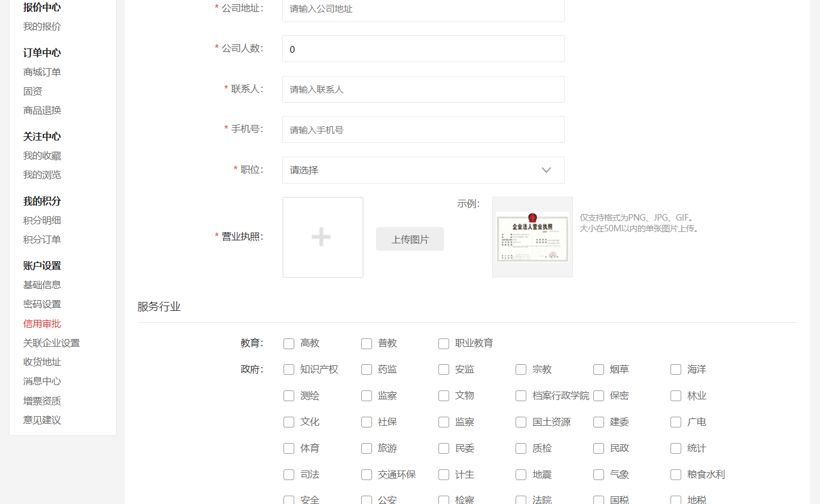Click into the 公司人数 field
The width and height of the screenshot is (820, 504).
[423, 49]
